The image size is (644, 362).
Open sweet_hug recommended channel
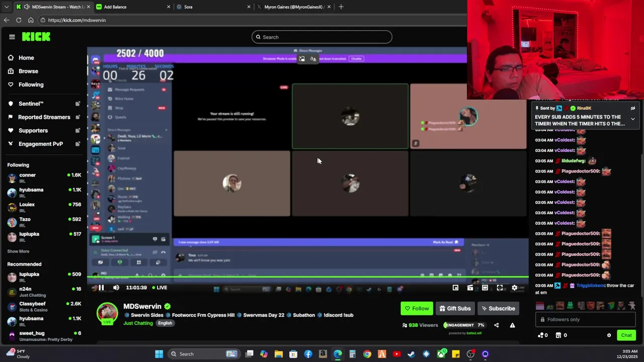(44, 336)
